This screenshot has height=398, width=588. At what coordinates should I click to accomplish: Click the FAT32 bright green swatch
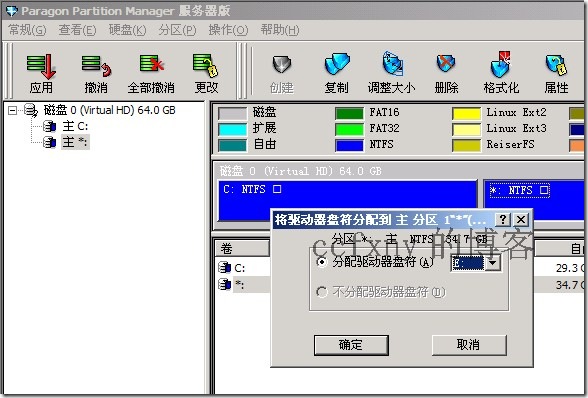350,129
